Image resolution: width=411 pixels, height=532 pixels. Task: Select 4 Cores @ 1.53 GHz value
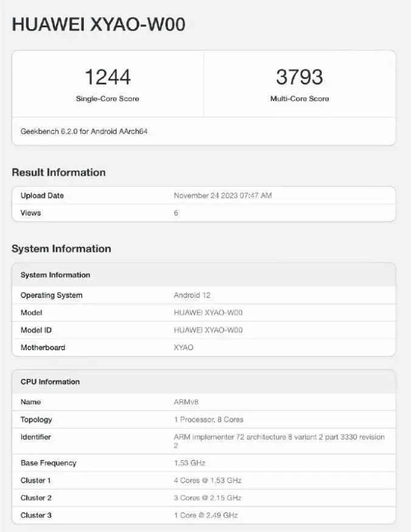tap(208, 480)
